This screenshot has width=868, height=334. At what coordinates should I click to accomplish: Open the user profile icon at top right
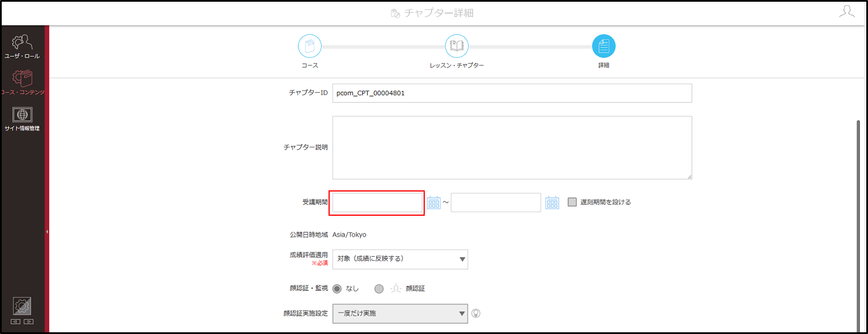coord(847,12)
